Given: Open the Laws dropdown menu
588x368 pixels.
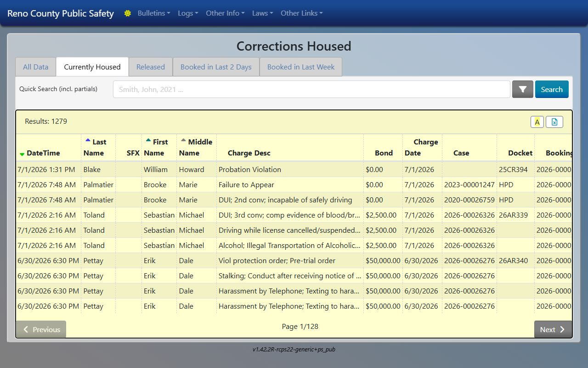Looking at the screenshot, I should pos(263,13).
